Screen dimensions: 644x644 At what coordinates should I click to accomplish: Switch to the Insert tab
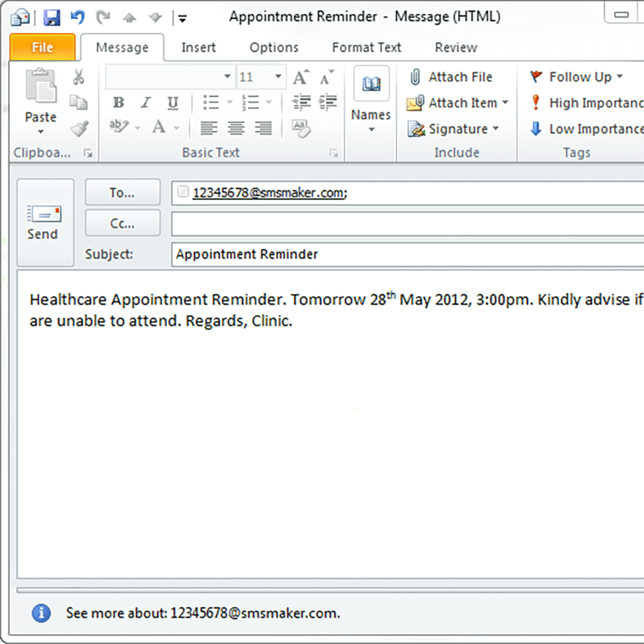[199, 47]
